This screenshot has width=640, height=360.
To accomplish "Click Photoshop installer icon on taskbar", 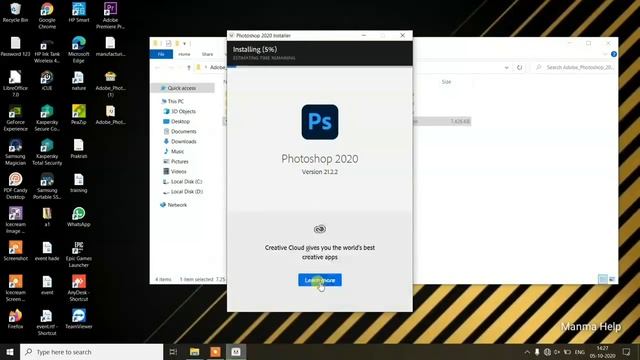I will coord(236,352).
